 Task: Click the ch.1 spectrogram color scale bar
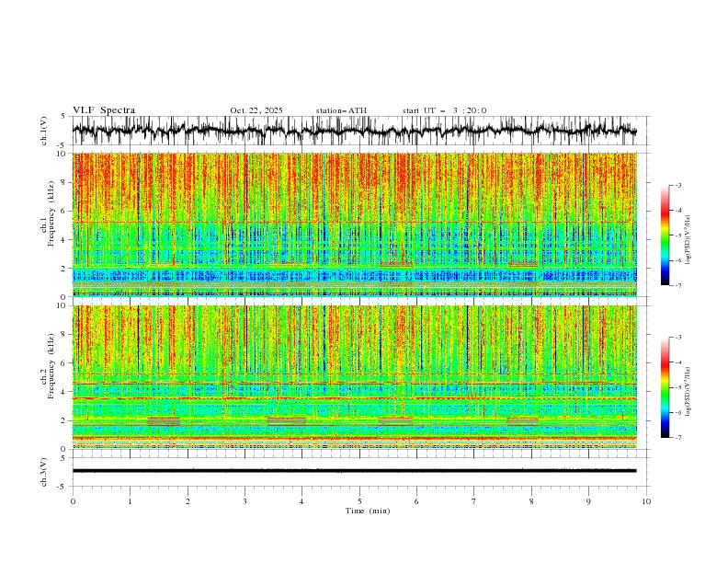665,236
